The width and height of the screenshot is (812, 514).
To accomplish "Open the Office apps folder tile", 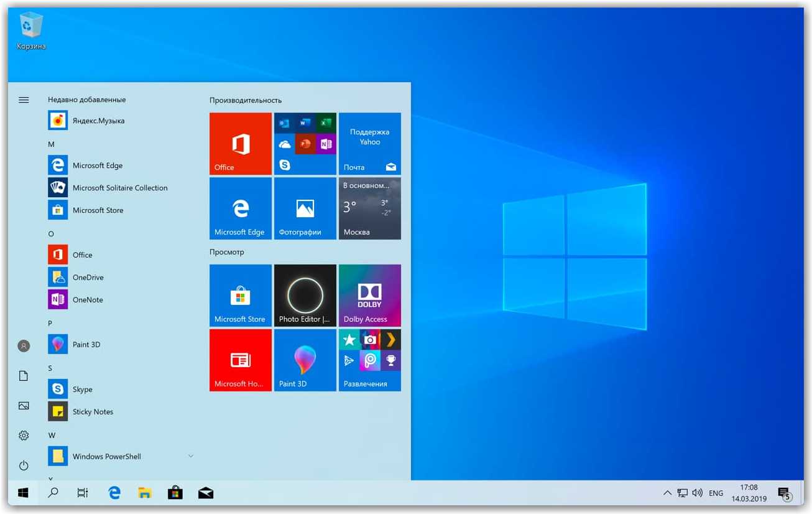I will coord(305,144).
